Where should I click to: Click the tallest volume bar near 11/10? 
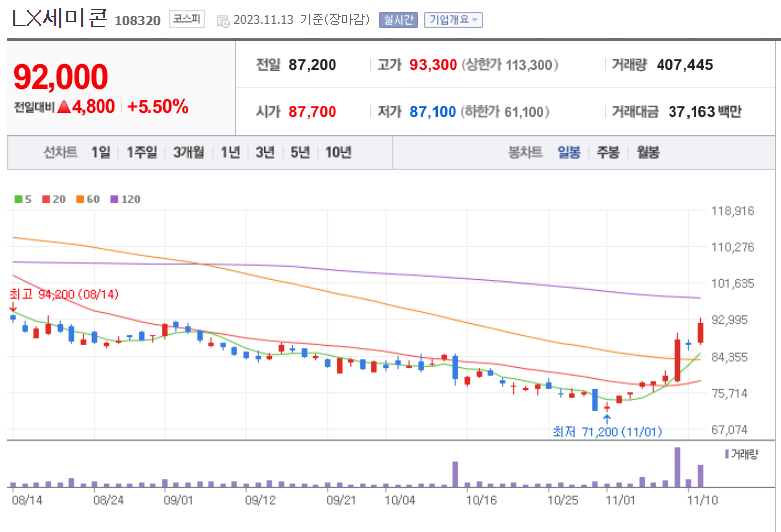click(677, 467)
